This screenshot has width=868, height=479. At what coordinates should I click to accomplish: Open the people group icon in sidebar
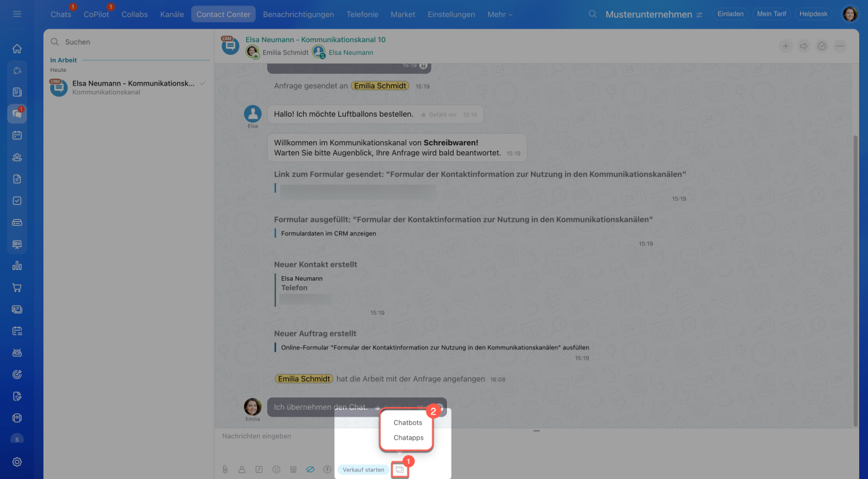pos(17,157)
